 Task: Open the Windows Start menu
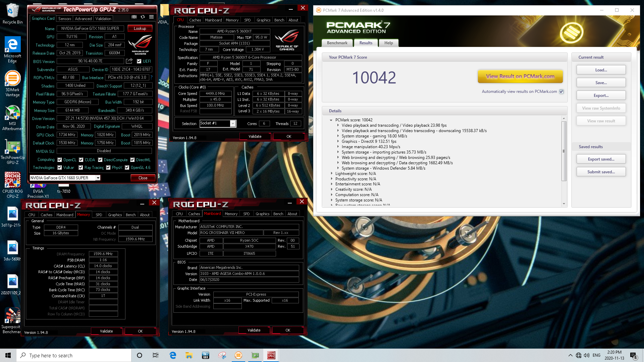(8, 355)
